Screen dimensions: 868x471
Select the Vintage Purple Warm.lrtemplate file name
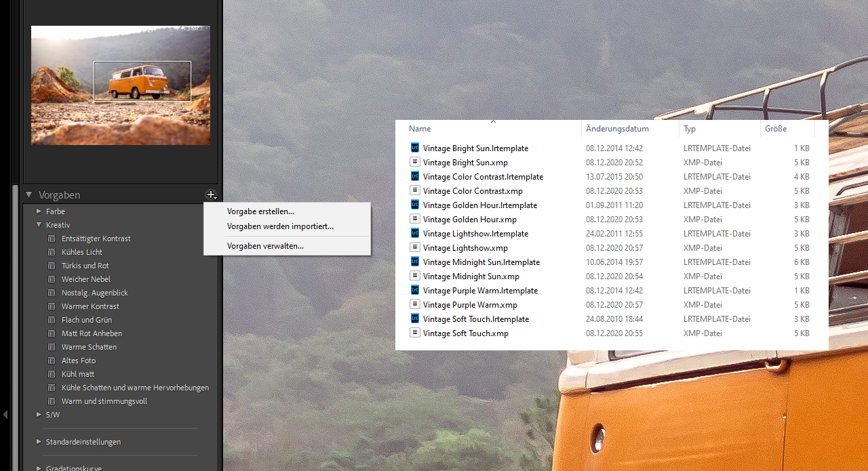[480, 291]
